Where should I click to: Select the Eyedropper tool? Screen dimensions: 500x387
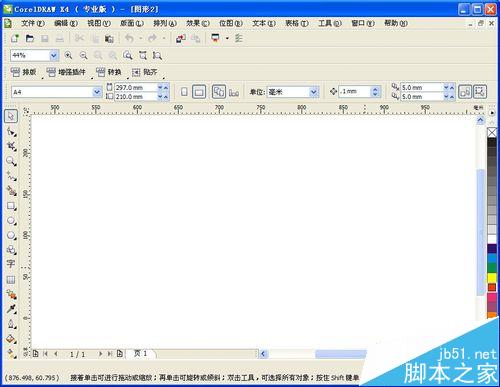coord(11,309)
